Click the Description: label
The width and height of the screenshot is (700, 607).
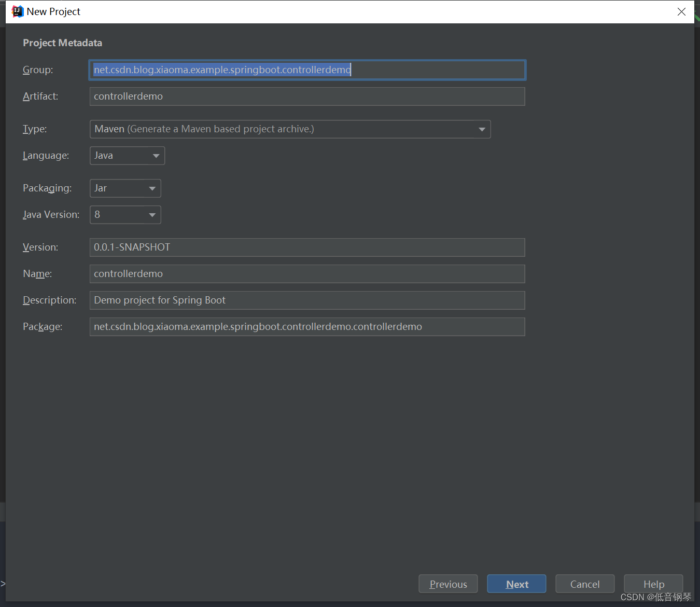49,300
